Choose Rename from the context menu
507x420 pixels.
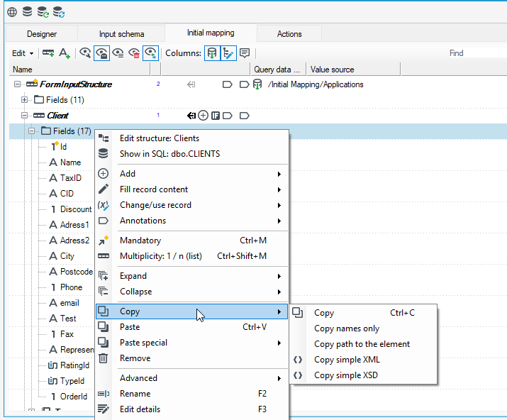click(191, 394)
